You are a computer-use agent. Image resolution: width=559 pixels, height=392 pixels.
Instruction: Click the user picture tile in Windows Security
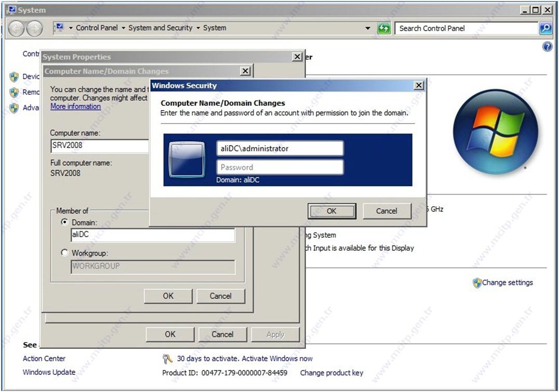tap(187, 159)
